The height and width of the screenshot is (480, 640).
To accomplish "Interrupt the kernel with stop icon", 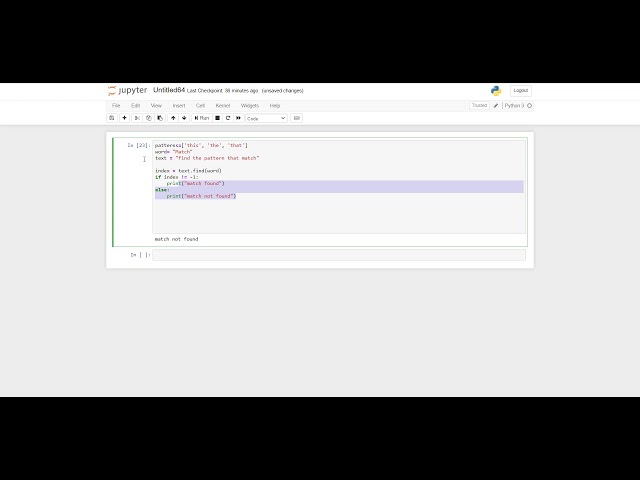I will coord(218,118).
